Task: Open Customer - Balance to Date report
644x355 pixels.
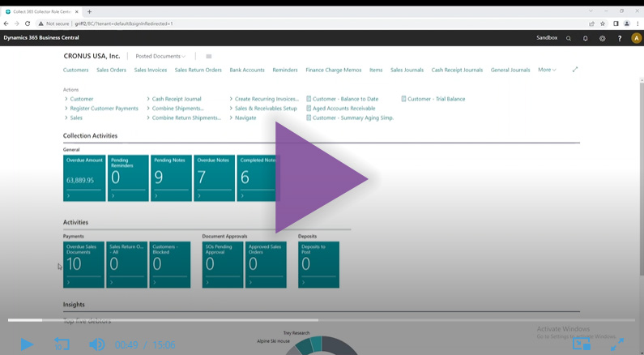Action: coord(343,99)
